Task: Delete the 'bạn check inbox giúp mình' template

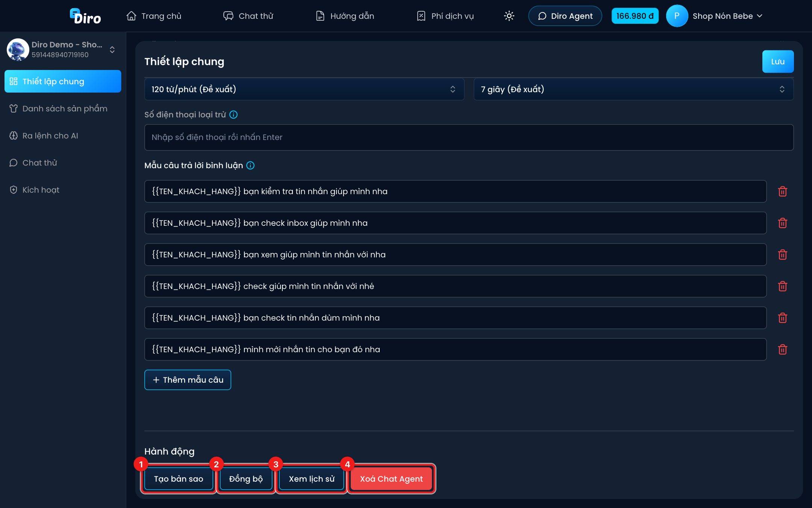Action: tap(783, 223)
